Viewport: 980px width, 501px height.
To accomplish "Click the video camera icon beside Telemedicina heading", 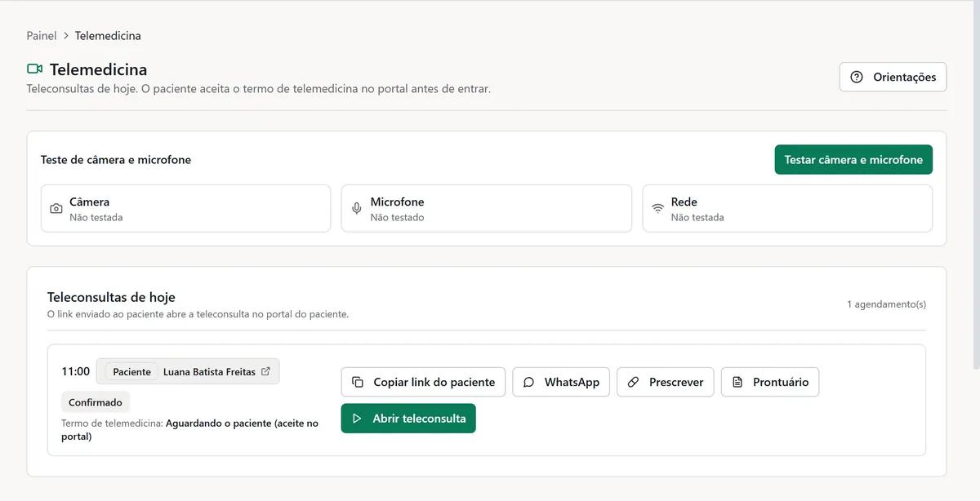I will pyautogui.click(x=34, y=69).
